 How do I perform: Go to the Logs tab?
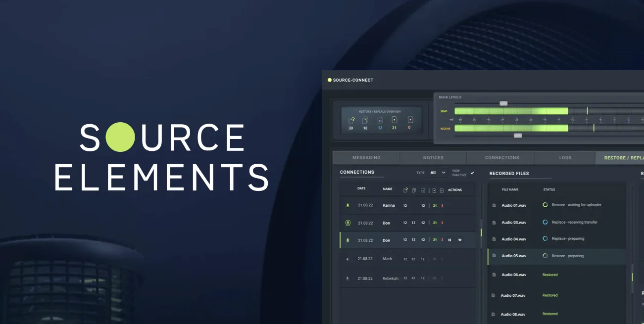coord(565,158)
